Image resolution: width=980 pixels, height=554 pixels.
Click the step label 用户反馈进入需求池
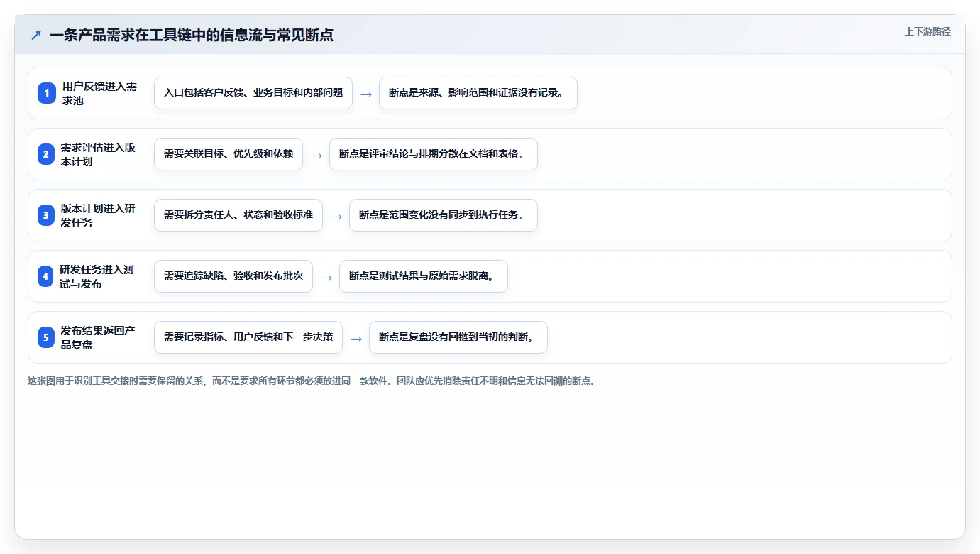tap(99, 93)
